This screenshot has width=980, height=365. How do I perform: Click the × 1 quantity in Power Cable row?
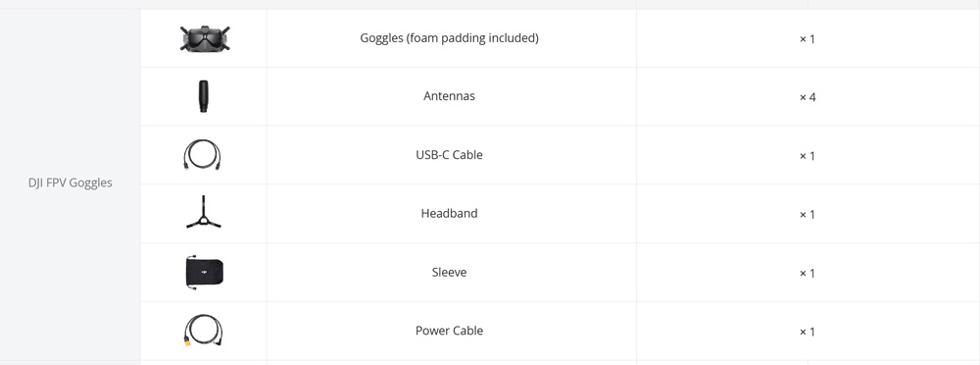tap(808, 332)
